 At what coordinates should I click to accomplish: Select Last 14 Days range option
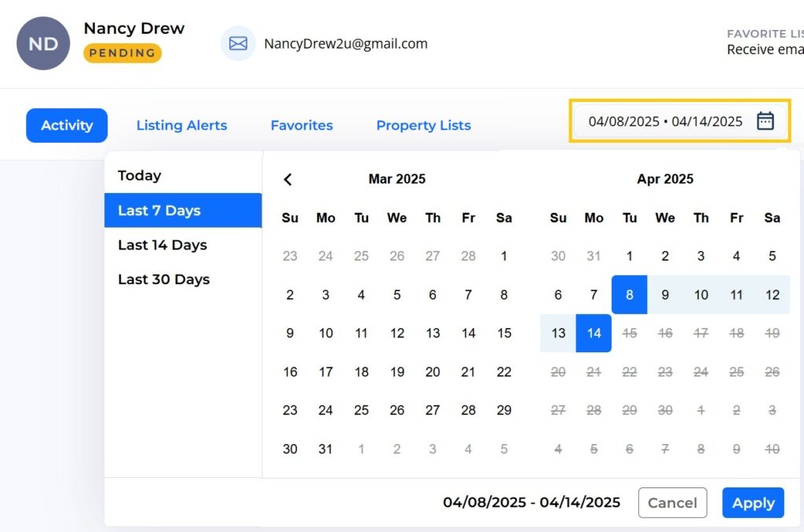pos(163,245)
